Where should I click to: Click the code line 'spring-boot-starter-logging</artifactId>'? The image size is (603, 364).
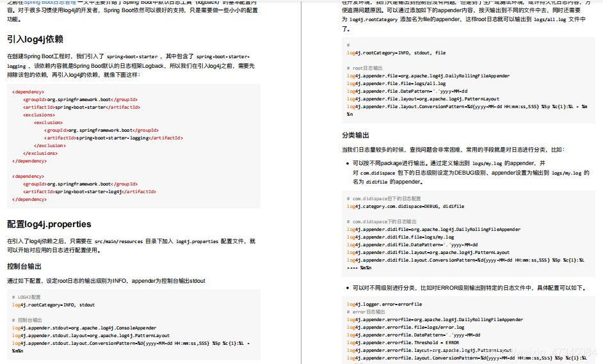point(113,138)
